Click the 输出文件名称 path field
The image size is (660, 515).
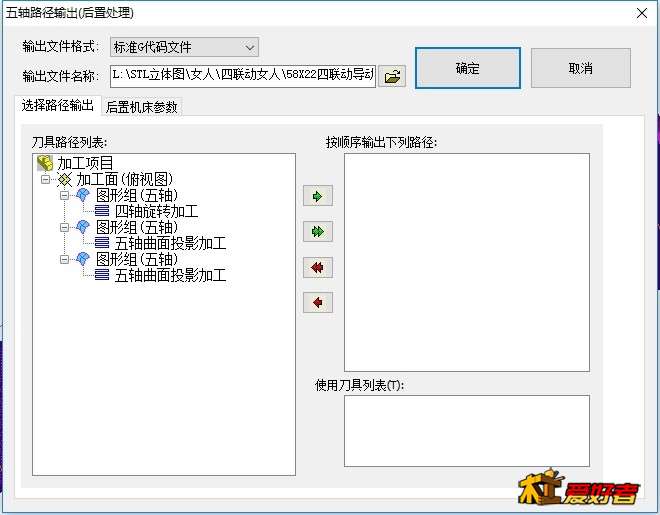coord(243,76)
